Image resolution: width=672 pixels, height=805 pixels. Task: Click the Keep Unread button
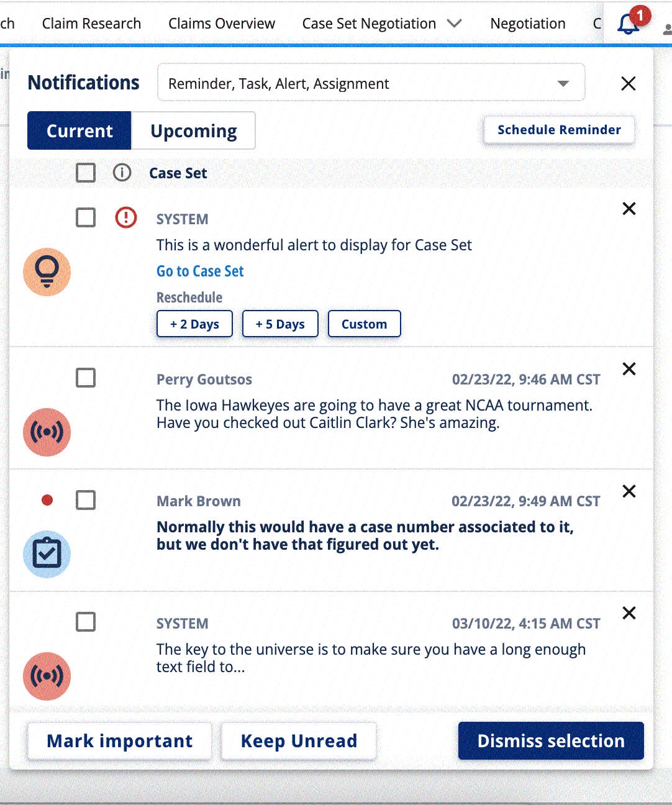coord(299,741)
